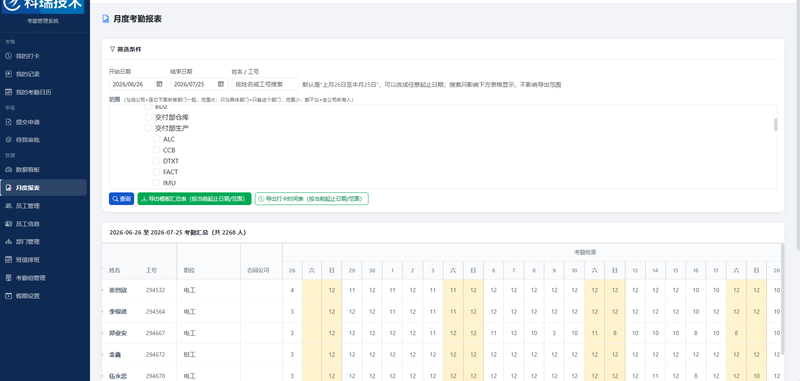Viewport: 800px width, 381px height.
Task: Open 员工管理 in the sidebar
Action: pos(44,206)
